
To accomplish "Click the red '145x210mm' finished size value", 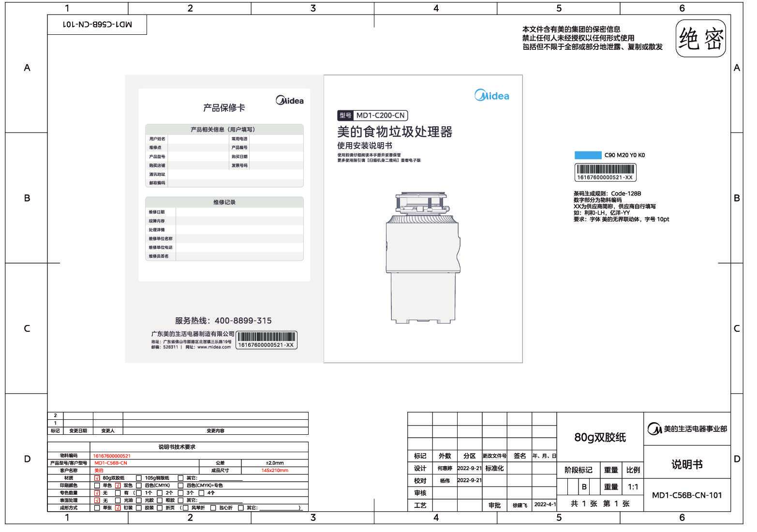I will (x=275, y=471).
